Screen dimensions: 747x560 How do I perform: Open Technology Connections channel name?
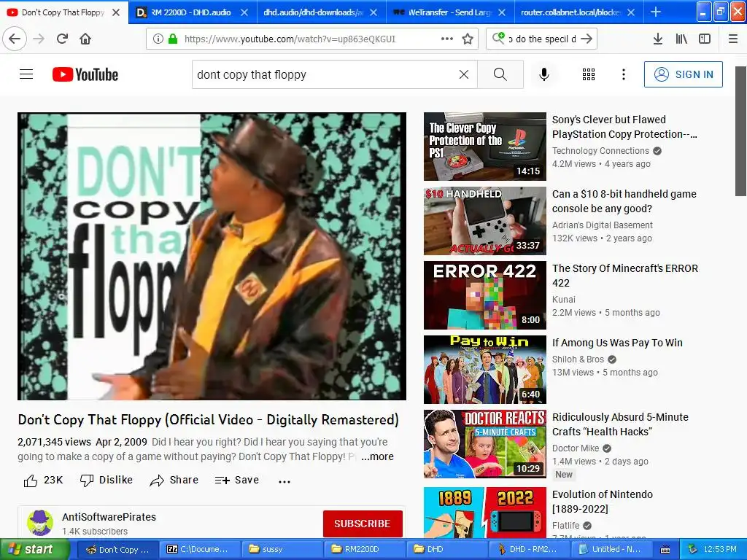(601, 150)
